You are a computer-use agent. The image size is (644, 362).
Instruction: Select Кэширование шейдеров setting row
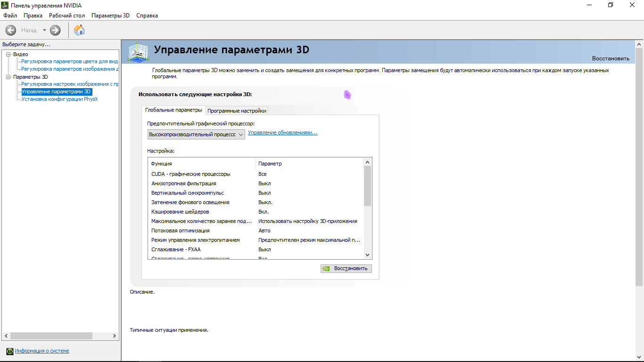(256, 212)
